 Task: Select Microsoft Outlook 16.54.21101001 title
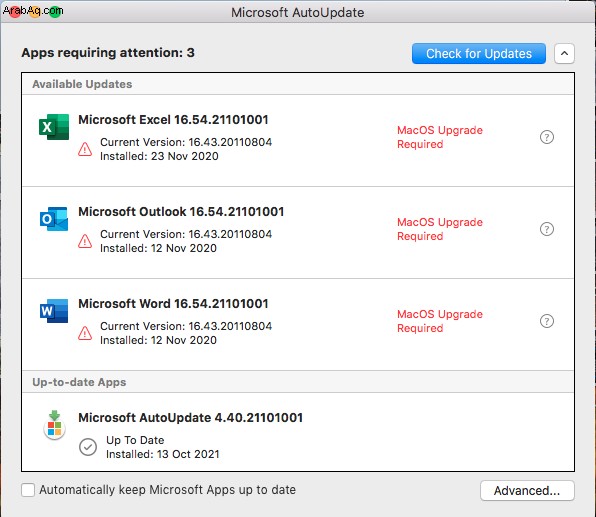point(181,212)
